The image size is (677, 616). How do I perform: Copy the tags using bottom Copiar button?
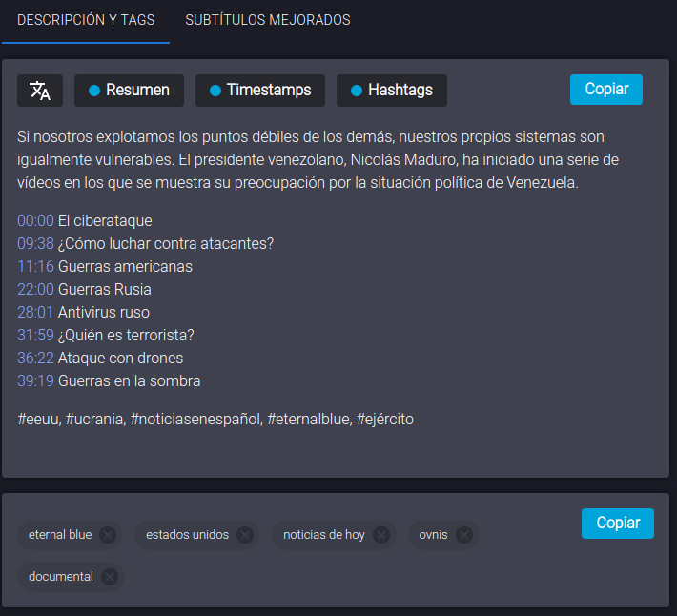[618, 524]
